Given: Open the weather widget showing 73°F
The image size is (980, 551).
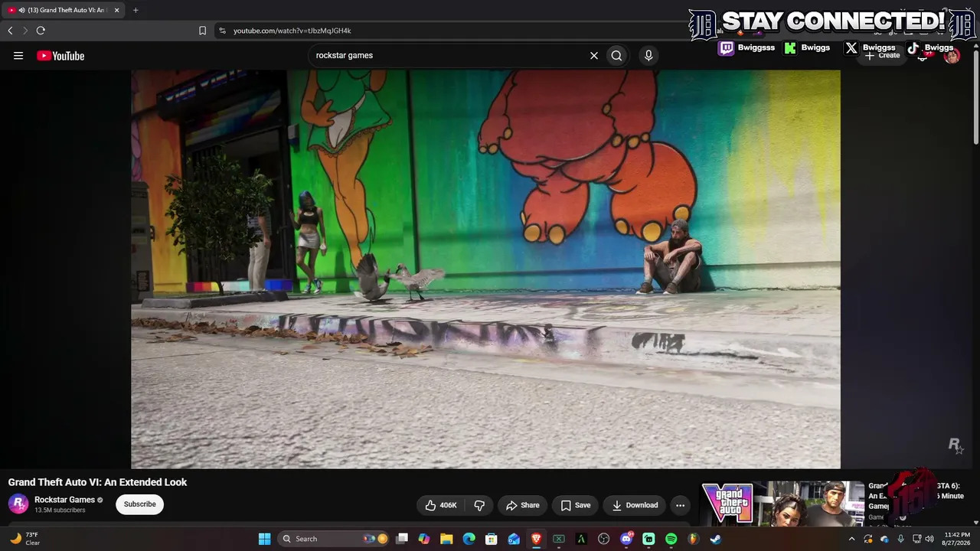Looking at the screenshot, I should pos(24,539).
